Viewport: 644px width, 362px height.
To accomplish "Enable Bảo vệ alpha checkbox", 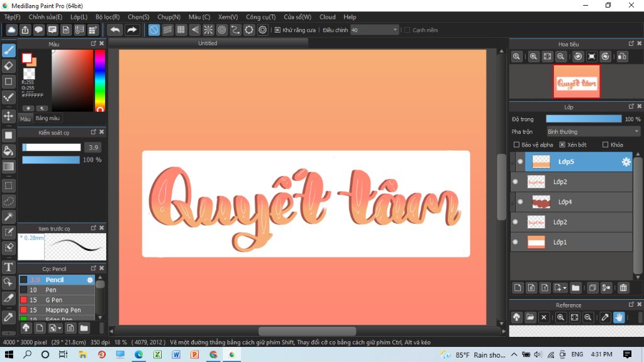I will click(x=517, y=145).
